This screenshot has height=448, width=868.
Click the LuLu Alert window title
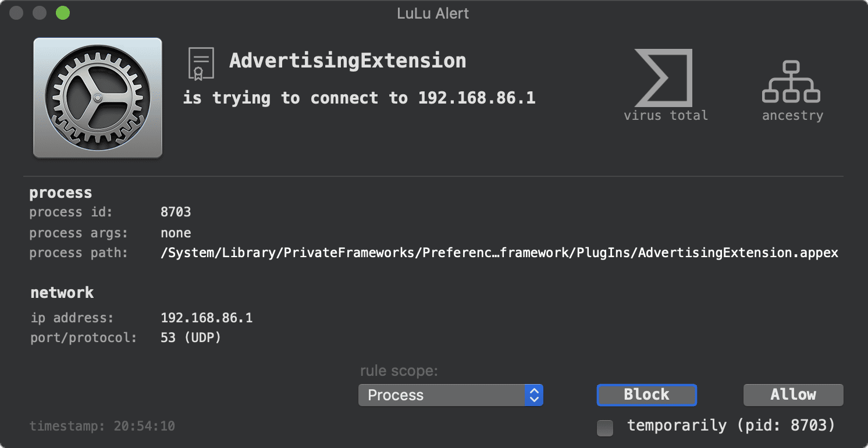433,13
